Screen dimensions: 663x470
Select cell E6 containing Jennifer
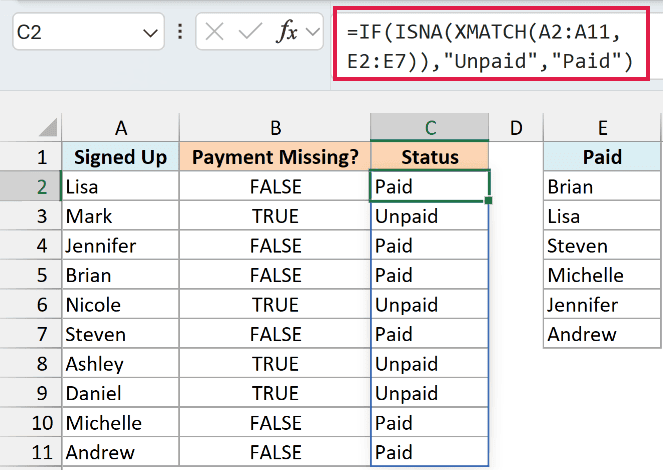(602, 304)
